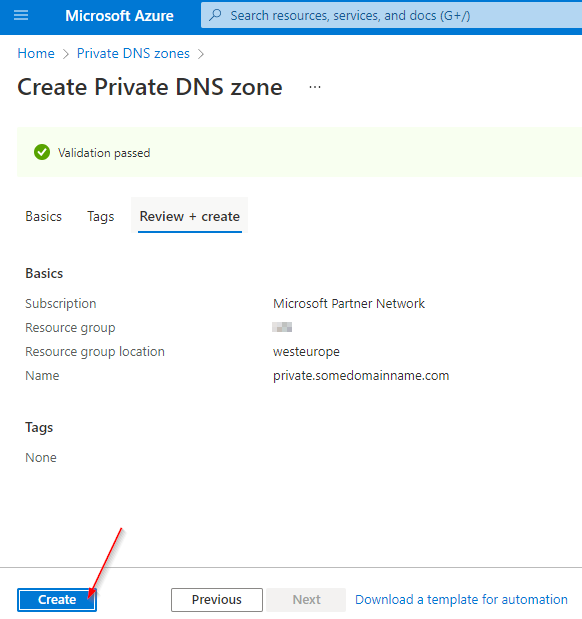The width and height of the screenshot is (582, 619).
Task: Click the greyed-out Next button
Action: click(x=306, y=600)
